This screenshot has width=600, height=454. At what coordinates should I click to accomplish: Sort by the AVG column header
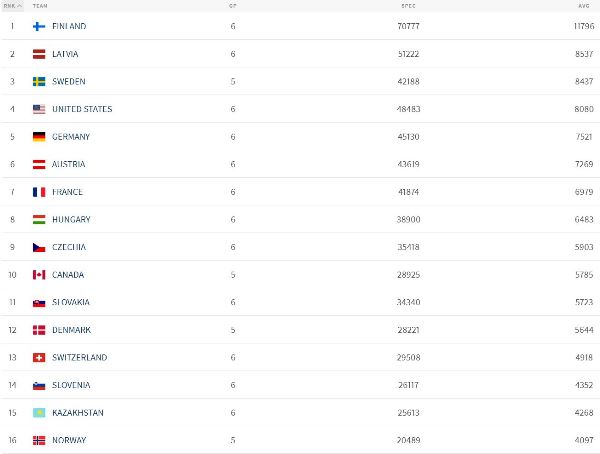[x=583, y=5]
